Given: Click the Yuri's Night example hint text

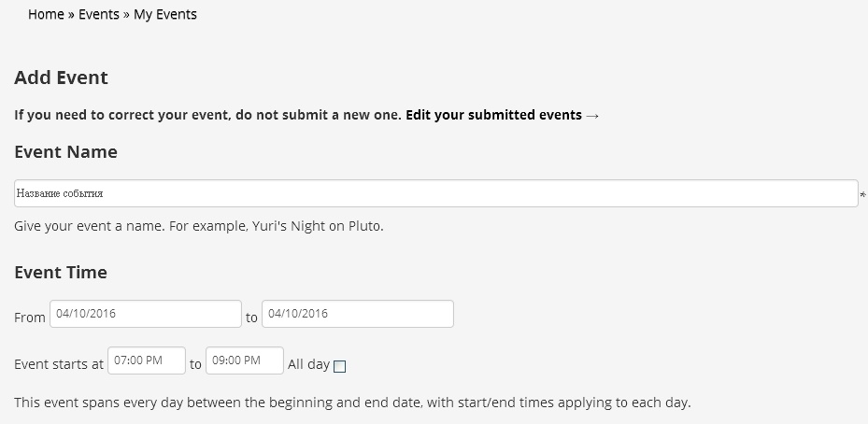Looking at the screenshot, I should pyautogui.click(x=199, y=226).
